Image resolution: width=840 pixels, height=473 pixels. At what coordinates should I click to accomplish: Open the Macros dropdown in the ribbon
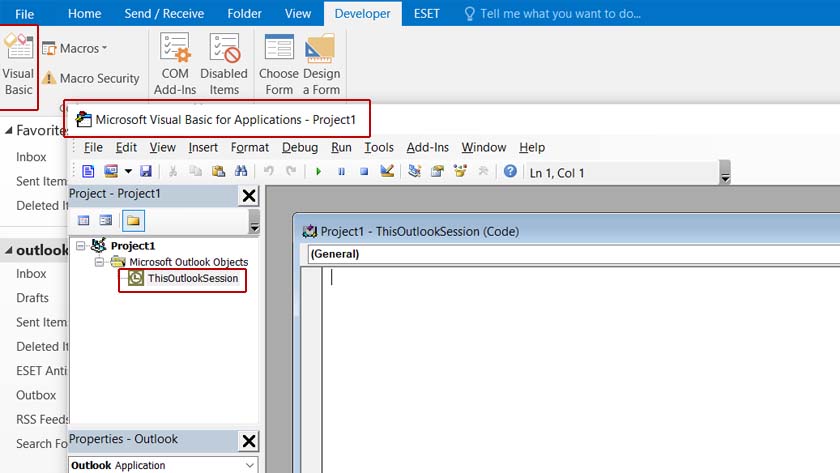point(75,48)
